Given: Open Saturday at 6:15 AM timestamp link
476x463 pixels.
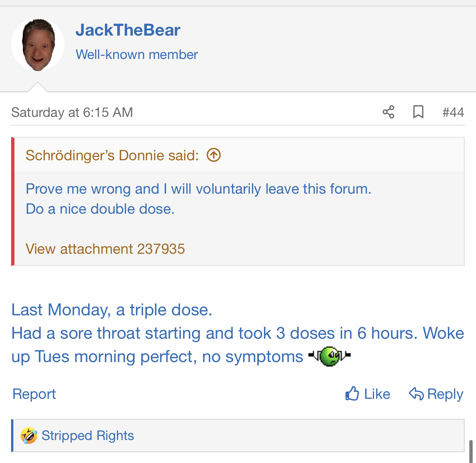Looking at the screenshot, I should 72,112.
